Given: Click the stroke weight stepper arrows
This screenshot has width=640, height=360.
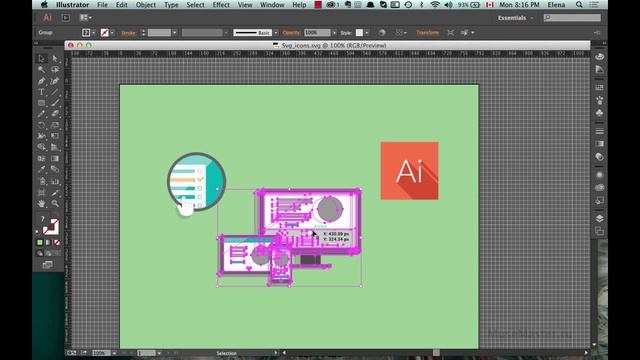Looking at the screenshot, I should (143, 33).
